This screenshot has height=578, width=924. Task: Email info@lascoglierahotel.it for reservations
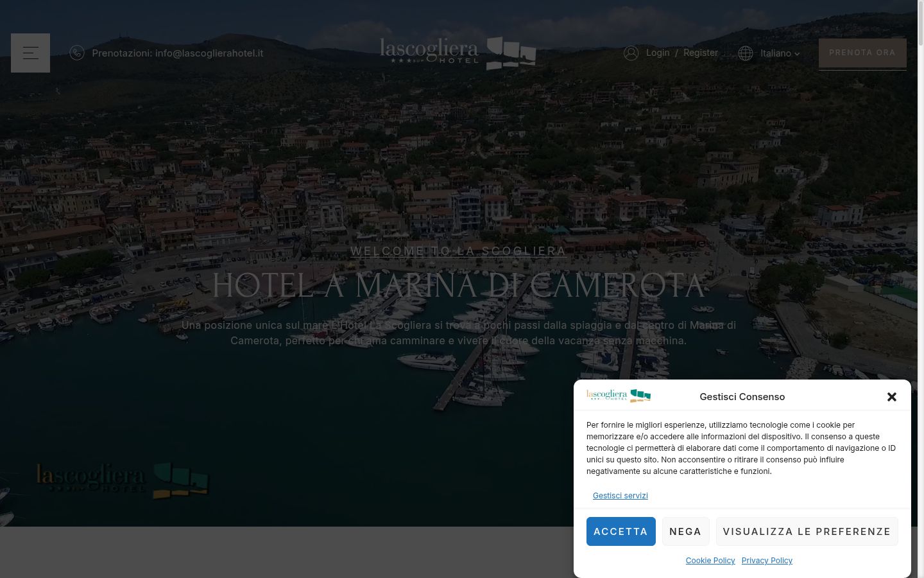[209, 53]
